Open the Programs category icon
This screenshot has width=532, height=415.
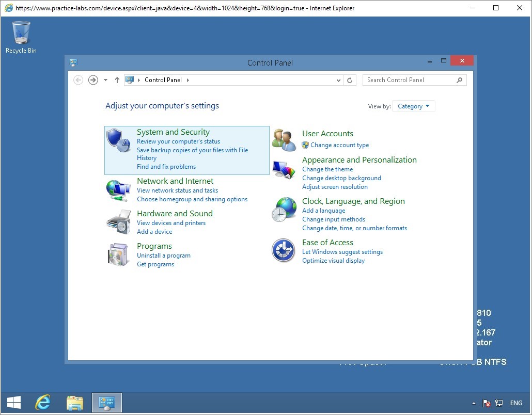point(118,254)
